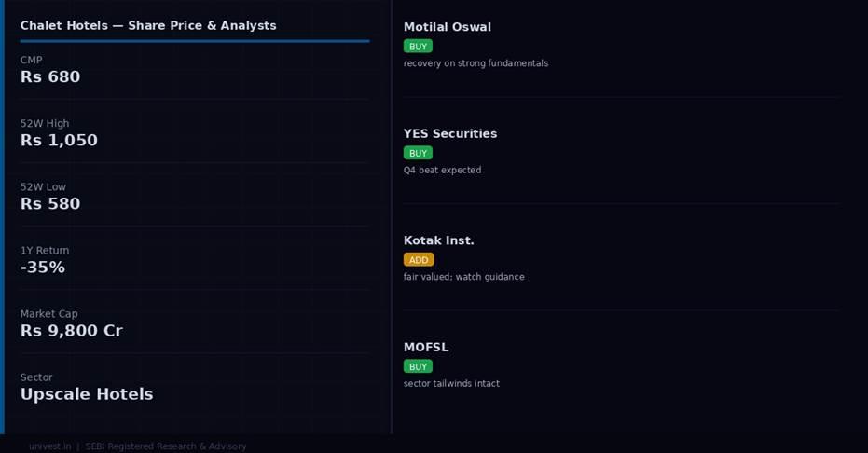
Task: Open the Motilal Oswal analyst entry
Action: click(x=448, y=27)
